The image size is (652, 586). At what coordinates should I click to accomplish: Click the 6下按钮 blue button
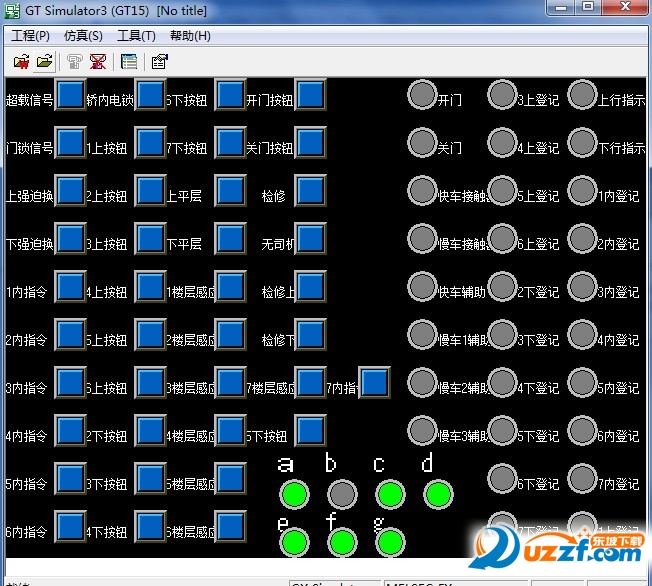click(230, 95)
